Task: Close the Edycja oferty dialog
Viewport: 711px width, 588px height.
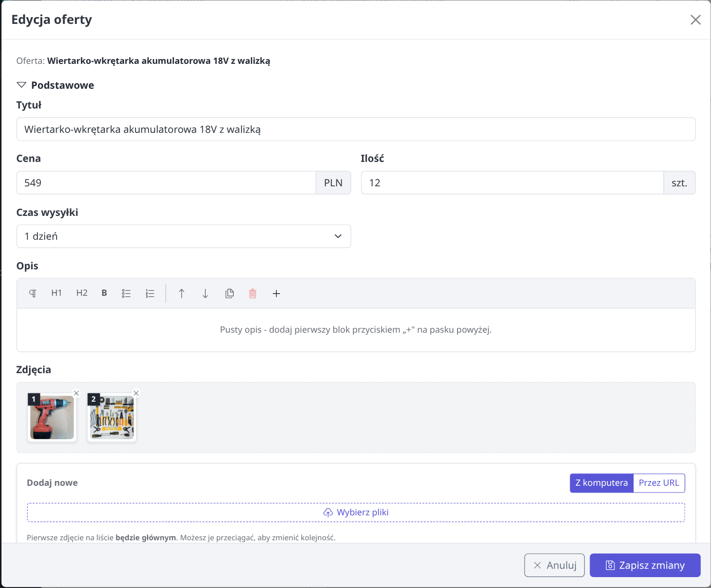Action: 695,20
